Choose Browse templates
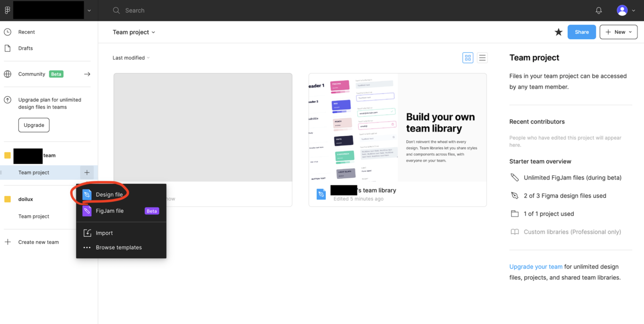The image size is (644, 324). click(121, 248)
